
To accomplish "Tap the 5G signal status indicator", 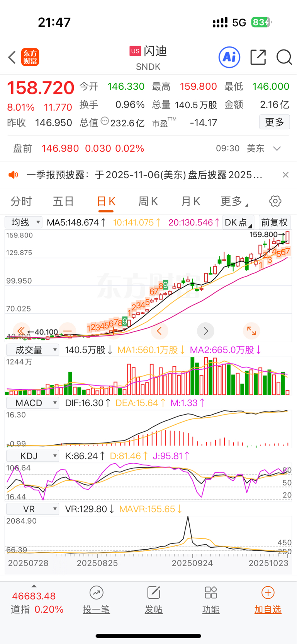I will coord(239,22).
